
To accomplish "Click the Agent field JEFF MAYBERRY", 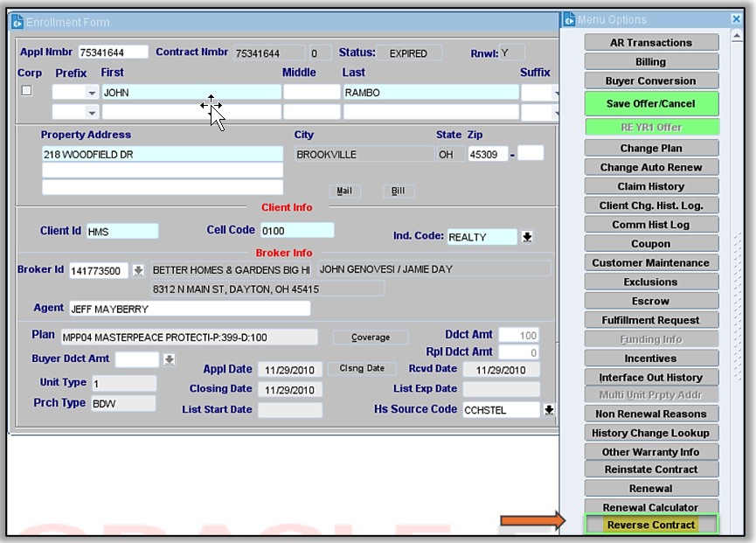I will click(x=190, y=309).
